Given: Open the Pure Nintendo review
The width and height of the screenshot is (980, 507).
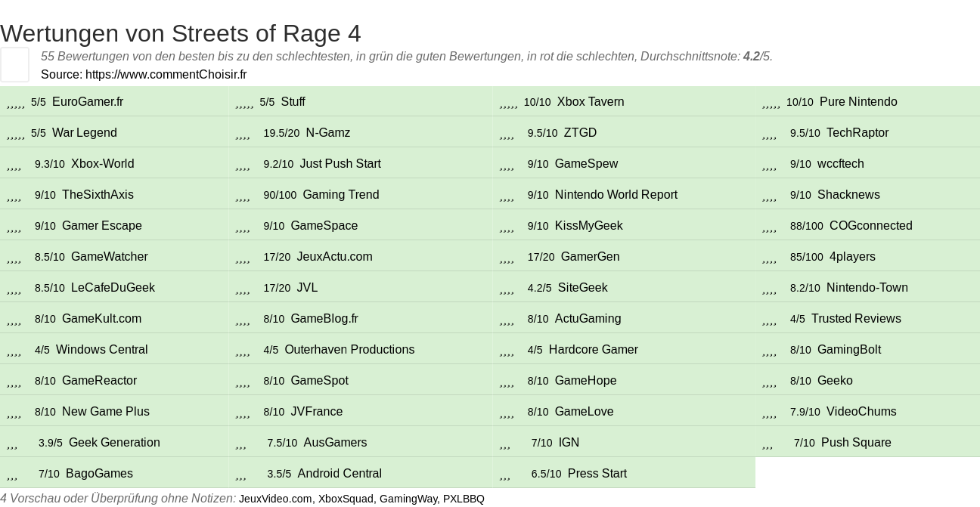Looking at the screenshot, I should point(858,101).
